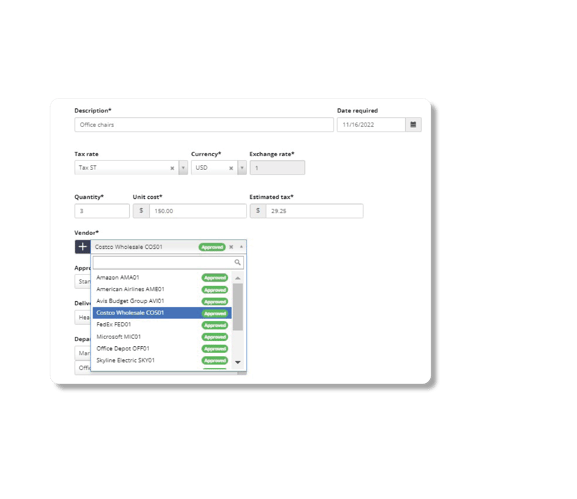The image size is (577, 499).
Task: Clear the USD currency selection
Action: pyautogui.click(x=231, y=168)
